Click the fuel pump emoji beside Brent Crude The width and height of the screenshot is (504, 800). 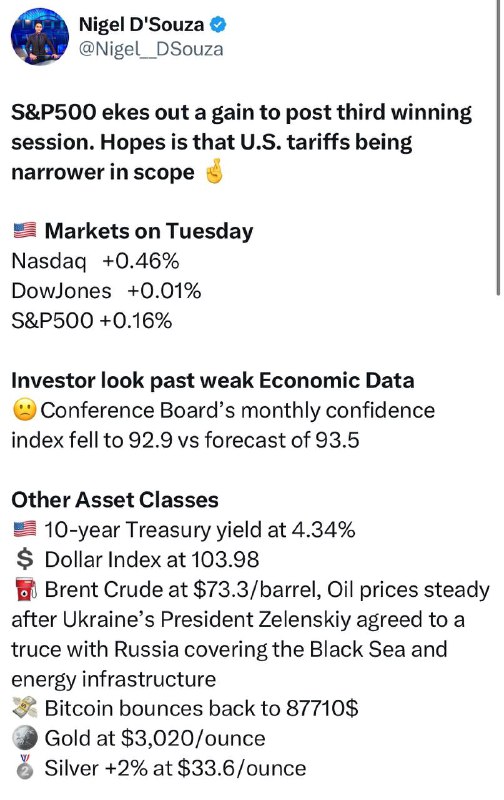[24, 590]
